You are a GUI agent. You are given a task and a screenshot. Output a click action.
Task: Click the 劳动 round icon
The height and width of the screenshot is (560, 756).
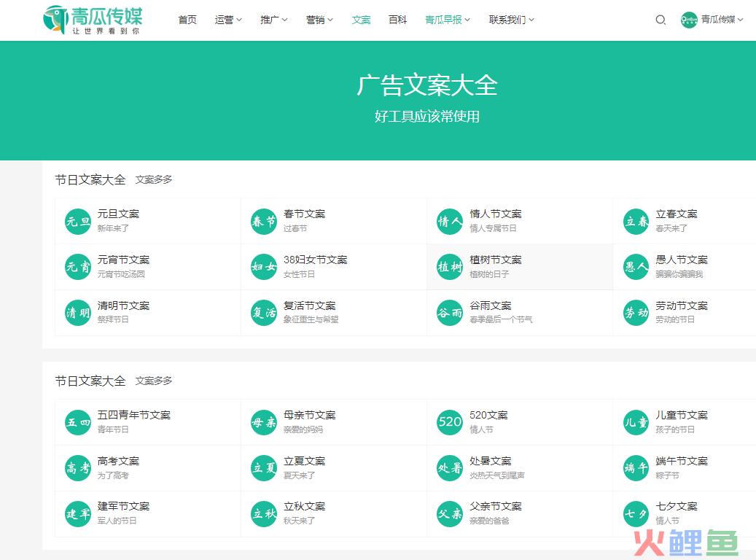(x=636, y=313)
